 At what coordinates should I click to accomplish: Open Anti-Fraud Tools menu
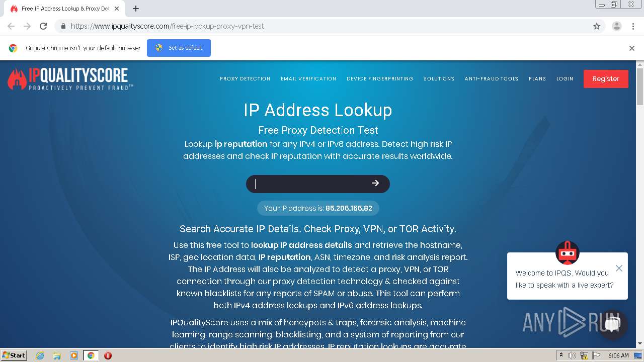click(x=492, y=79)
